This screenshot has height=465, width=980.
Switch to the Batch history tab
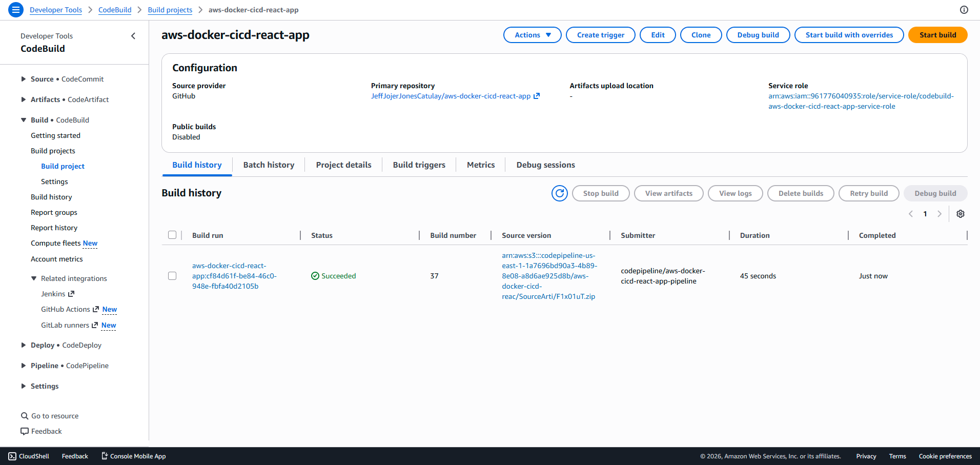pyautogui.click(x=269, y=165)
